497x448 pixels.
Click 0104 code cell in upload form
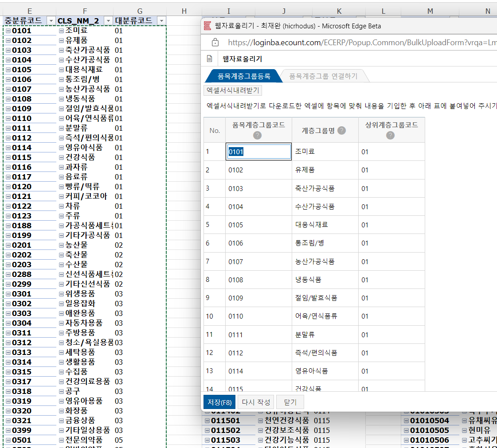point(258,207)
